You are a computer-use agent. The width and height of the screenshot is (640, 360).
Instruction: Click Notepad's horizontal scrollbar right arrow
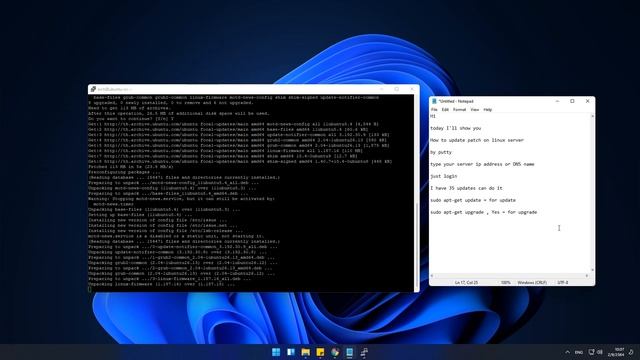coord(587,276)
